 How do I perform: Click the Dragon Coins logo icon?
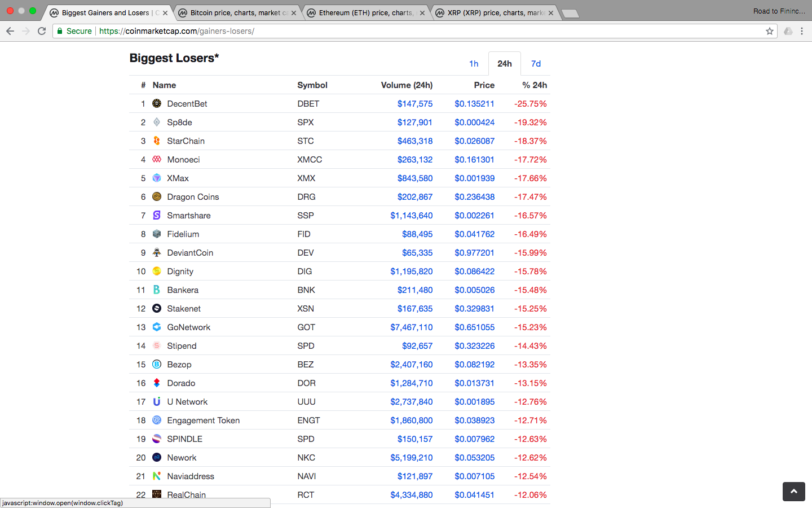pos(157,196)
